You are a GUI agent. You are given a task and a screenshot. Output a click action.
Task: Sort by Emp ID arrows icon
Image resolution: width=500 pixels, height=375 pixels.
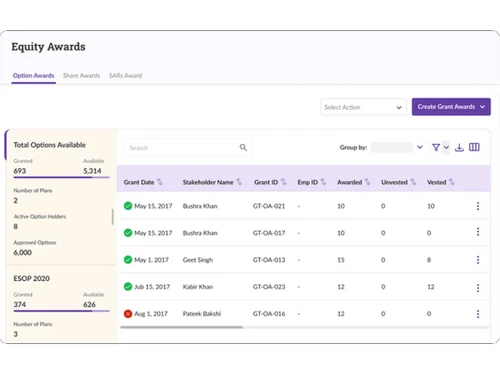click(323, 182)
